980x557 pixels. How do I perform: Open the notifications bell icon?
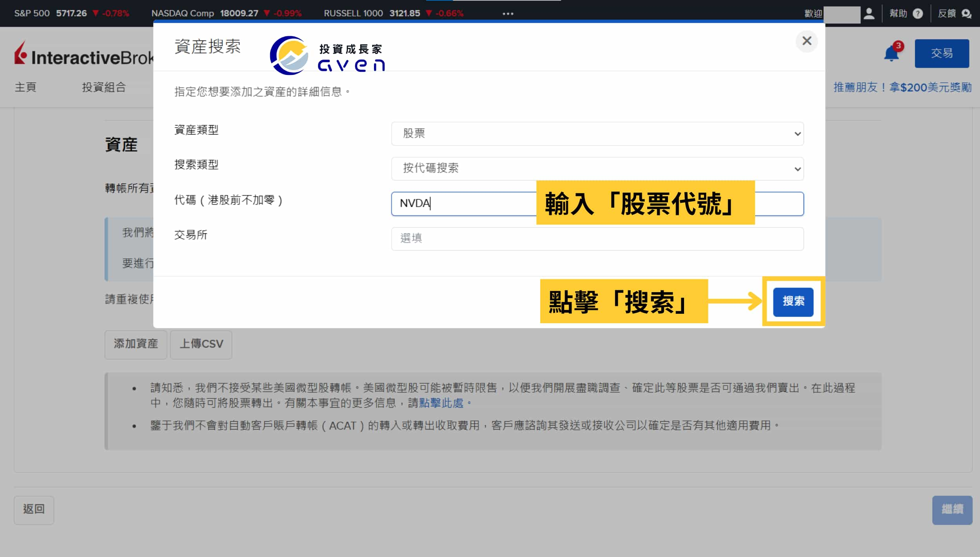tap(891, 53)
